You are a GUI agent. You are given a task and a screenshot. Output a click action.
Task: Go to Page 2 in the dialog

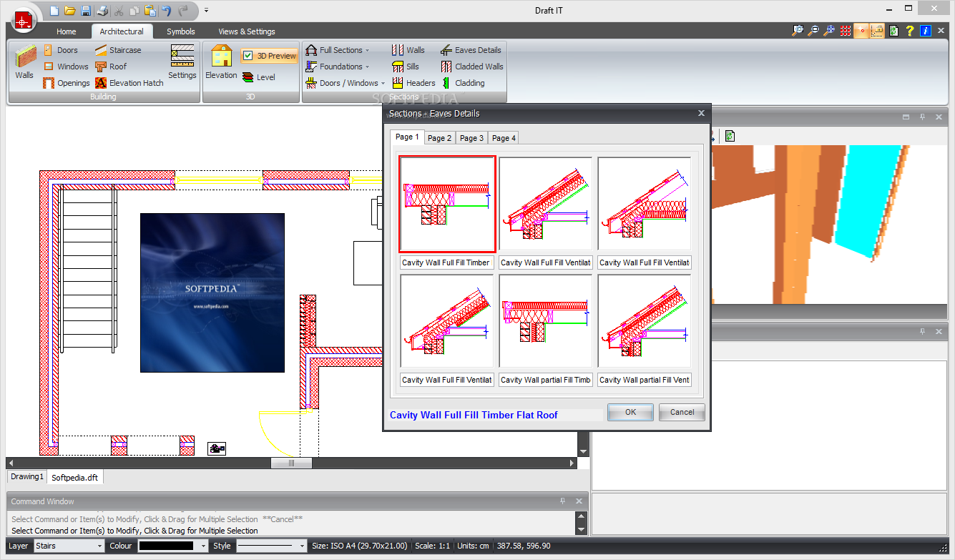439,138
